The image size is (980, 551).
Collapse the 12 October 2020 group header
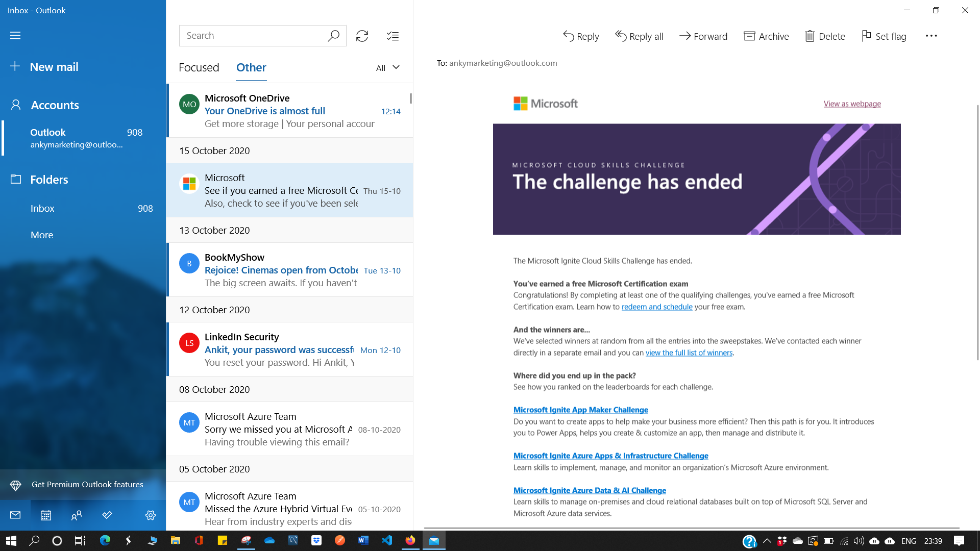click(x=289, y=310)
